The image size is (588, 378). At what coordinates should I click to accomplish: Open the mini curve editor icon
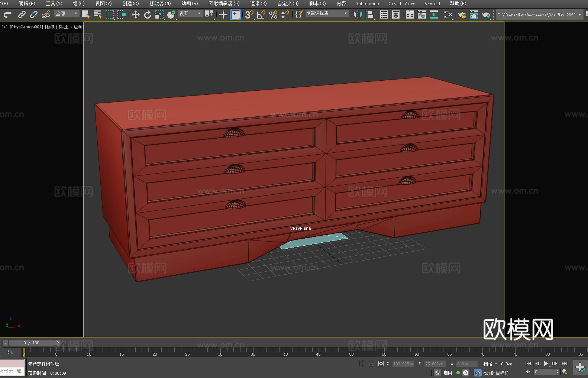point(10,352)
